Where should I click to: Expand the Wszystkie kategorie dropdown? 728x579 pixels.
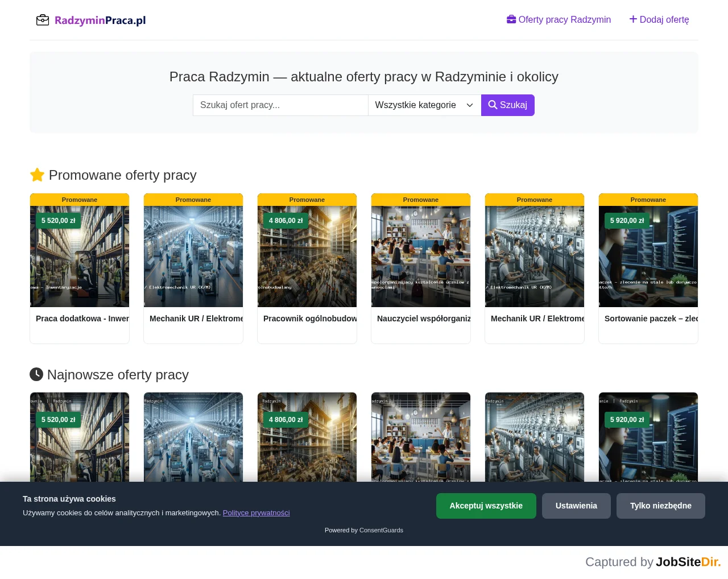pos(425,105)
